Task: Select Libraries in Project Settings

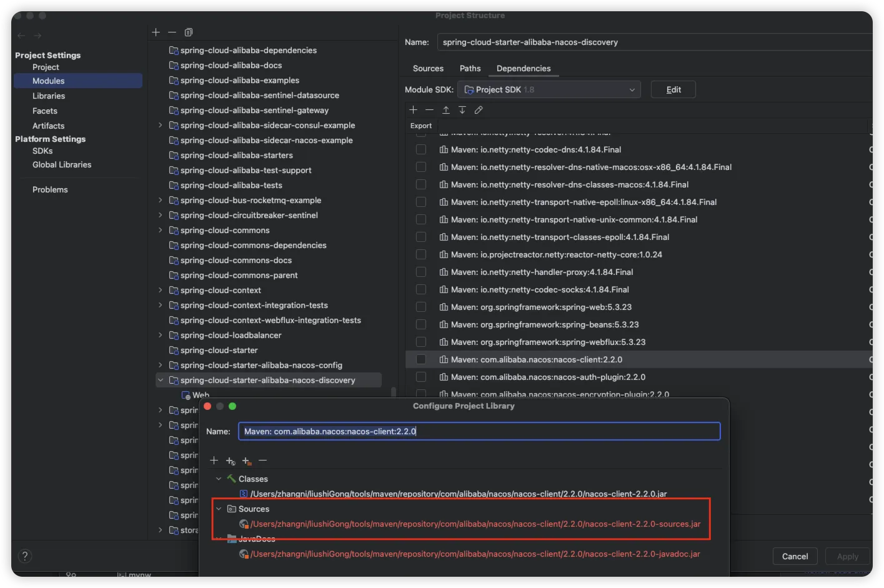Action: (49, 96)
